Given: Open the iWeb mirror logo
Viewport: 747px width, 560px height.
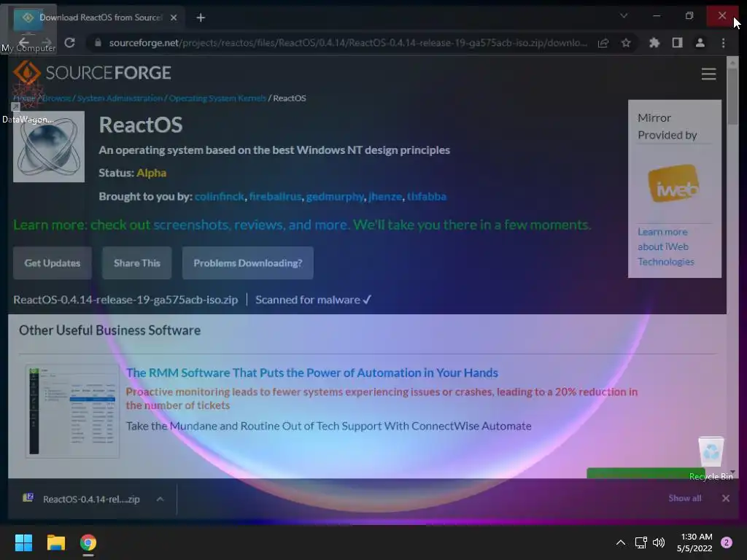Looking at the screenshot, I should [x=673, y=184].
